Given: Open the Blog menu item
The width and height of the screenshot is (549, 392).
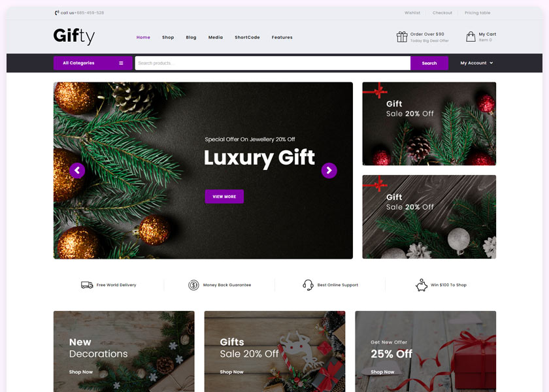Looking at the screenshot, I should (x=191, y=37).
